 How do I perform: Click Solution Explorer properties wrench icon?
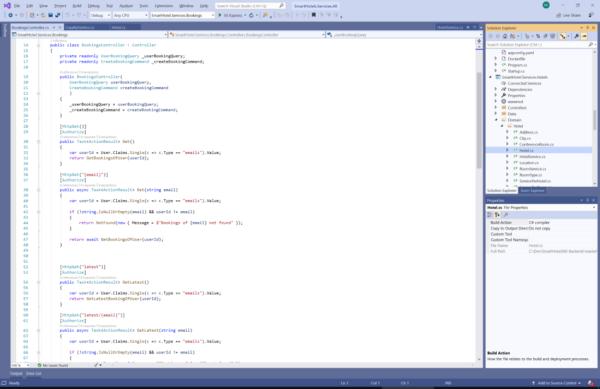(x=577, y=36)
